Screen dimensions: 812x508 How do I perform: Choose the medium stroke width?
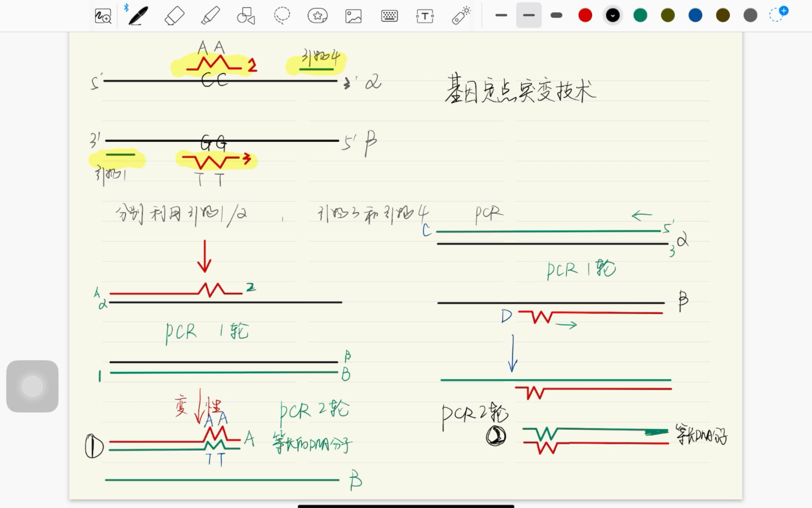(529, 15)
